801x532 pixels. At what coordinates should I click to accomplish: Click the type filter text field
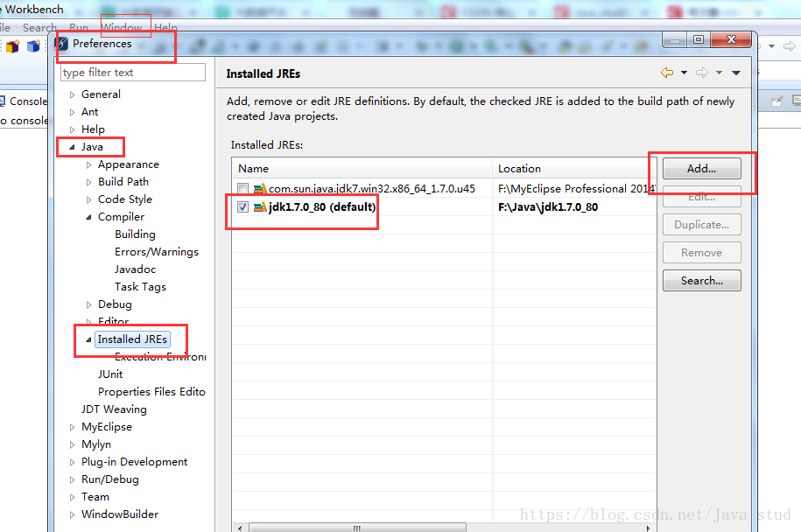coord(133,73)
